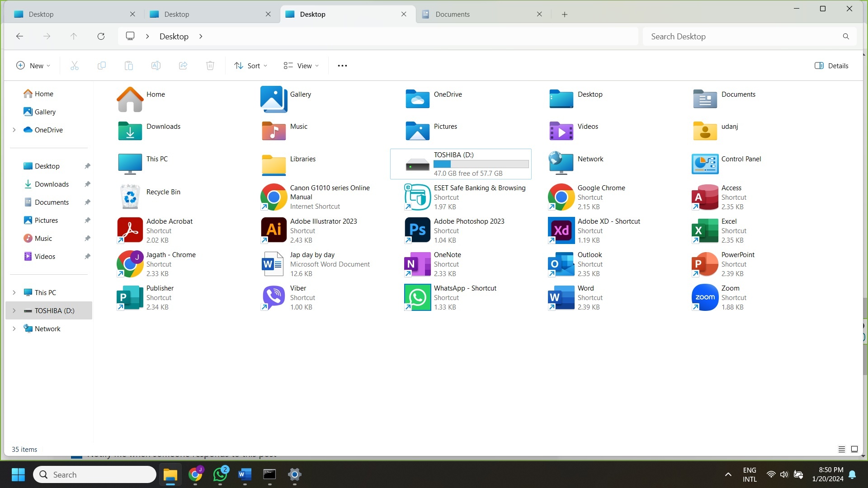Viewport: 868px width, 488px height.
Task: Select the Zoom shortcut icon
Action: (x=705, y=297)
